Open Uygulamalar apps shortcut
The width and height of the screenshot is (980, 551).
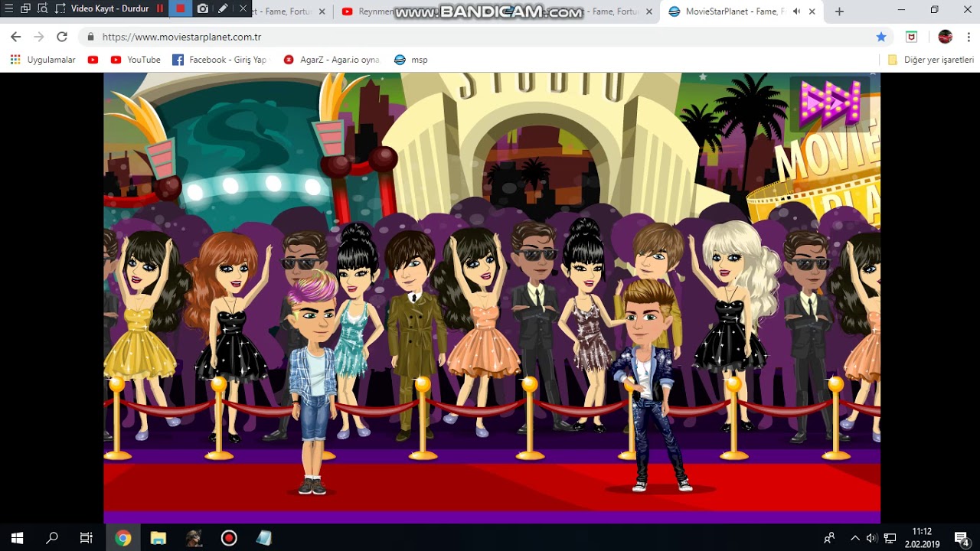[x=43, y=60]
